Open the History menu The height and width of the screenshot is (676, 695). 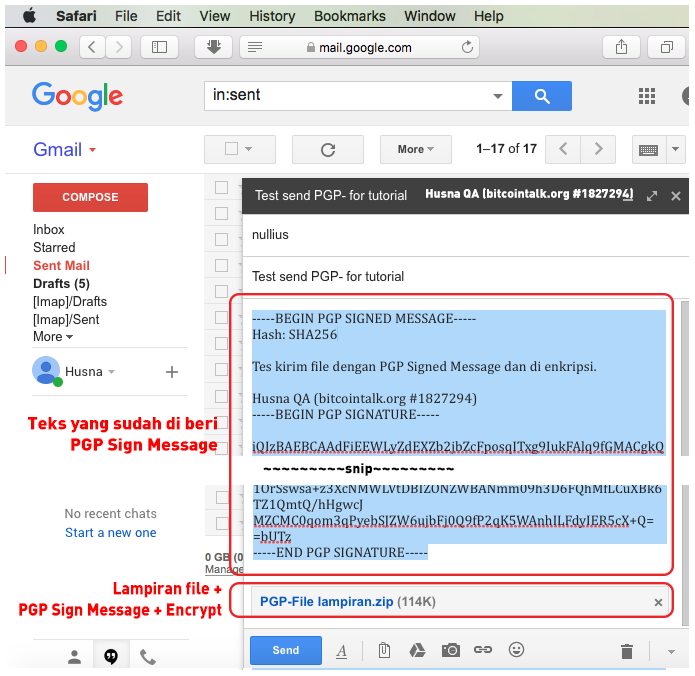[272, 16]
